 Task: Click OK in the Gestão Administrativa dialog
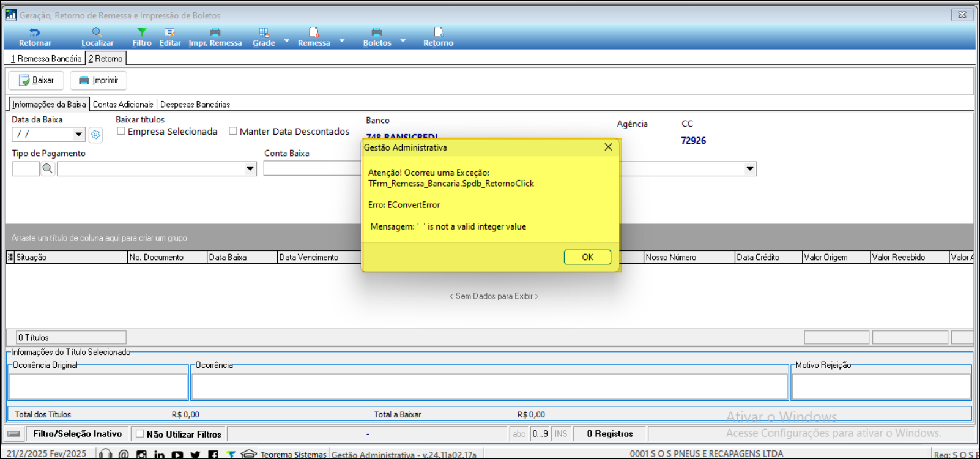click(587, 257)
